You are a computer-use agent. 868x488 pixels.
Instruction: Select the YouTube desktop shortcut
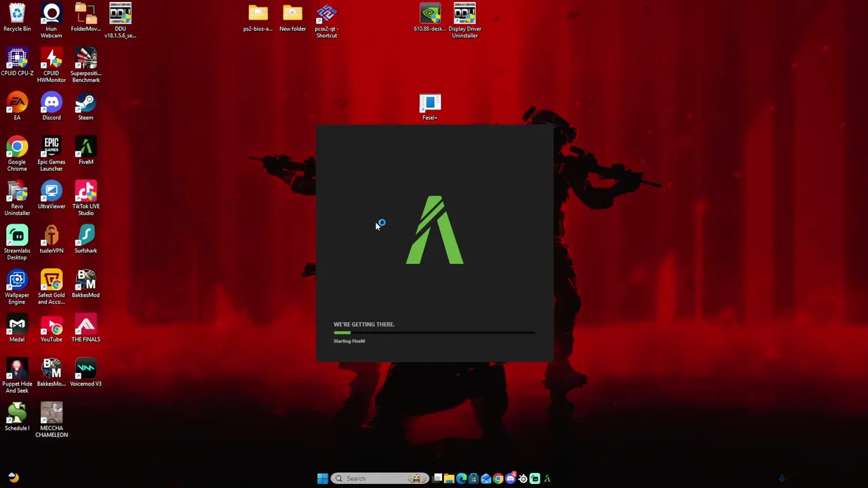click(x=52, y=329)
